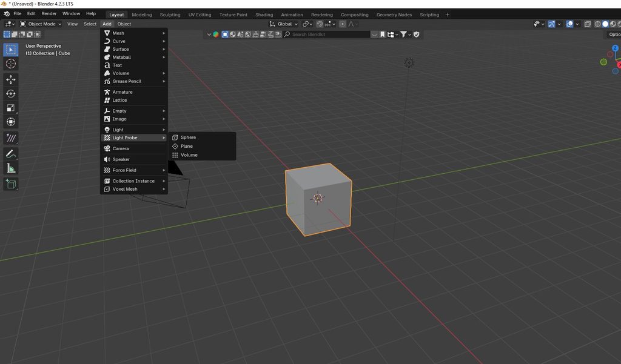621x364 pixels.
Task: Switch to Modeling workspace tab
Action: tap(142, 15)
